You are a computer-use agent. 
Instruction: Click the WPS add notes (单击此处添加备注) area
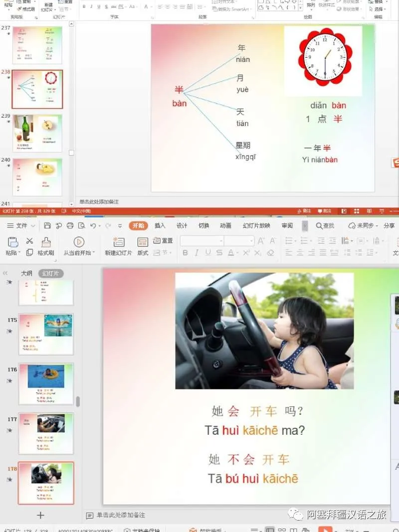click(x=120, y=515)
